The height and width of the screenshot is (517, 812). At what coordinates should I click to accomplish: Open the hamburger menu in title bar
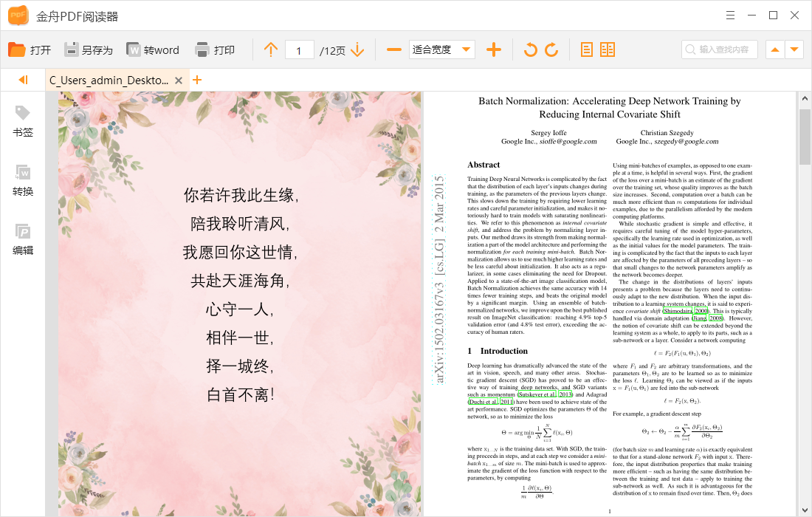[x=730, y=16]
